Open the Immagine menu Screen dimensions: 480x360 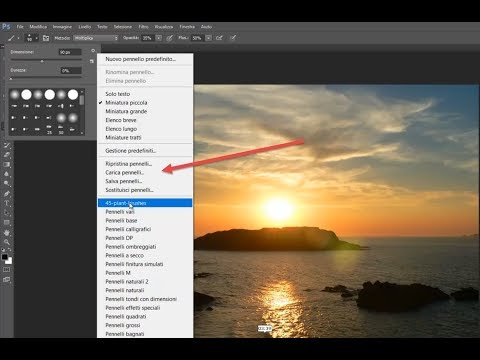62,27
